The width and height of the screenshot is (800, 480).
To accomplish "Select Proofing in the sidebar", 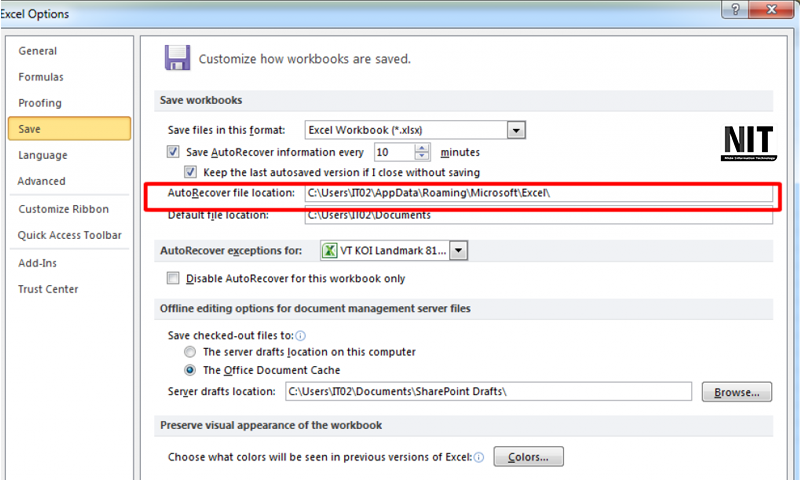I will coord(40,103).
